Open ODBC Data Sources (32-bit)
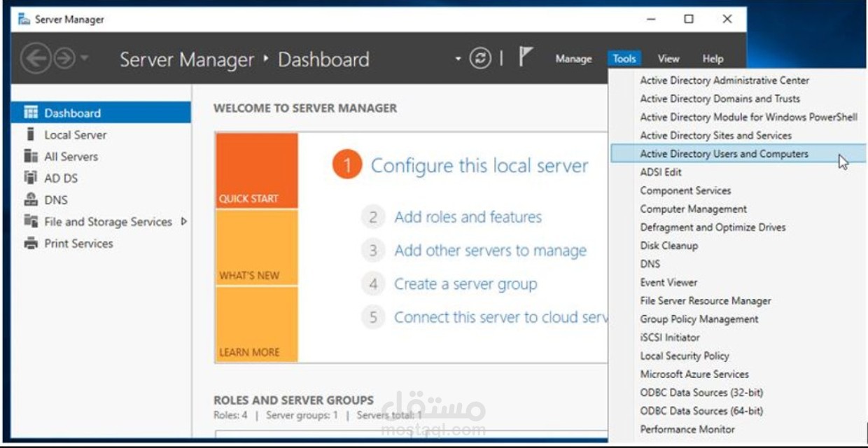 pyautogui.click(x=701, y=392)
